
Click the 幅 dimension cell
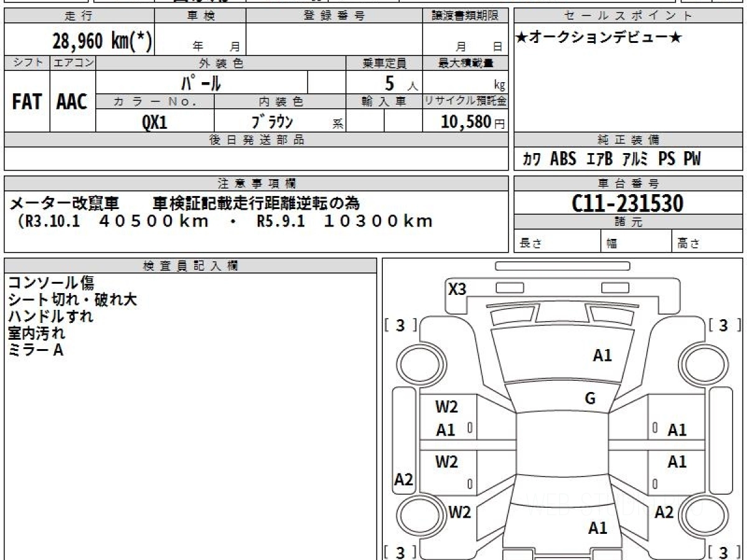[636, 241]
